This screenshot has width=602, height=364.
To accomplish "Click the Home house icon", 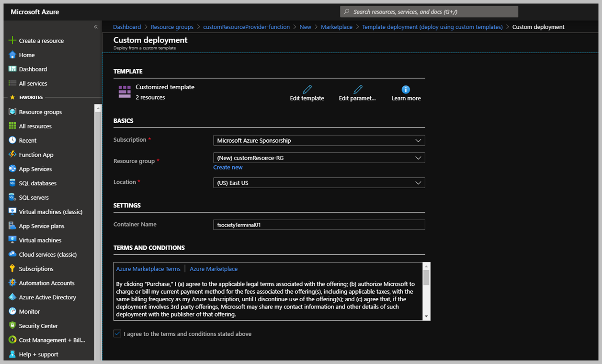I will click(x=12, y=55).
